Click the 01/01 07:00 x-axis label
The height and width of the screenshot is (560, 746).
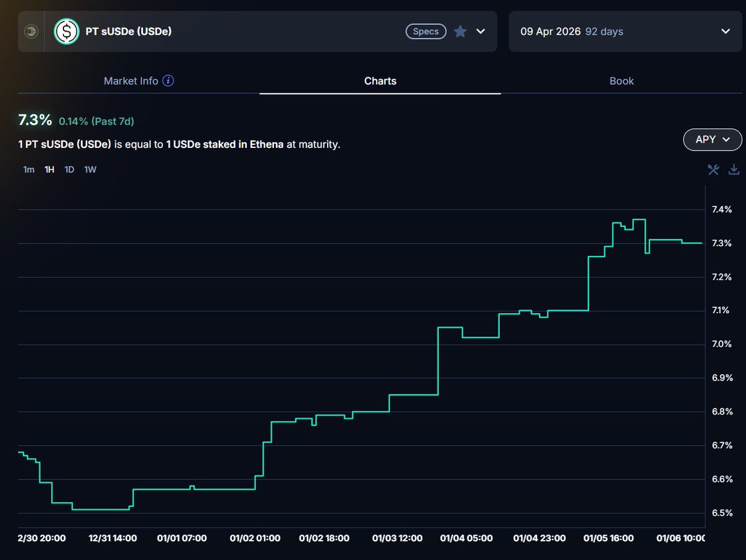[182, 538]
